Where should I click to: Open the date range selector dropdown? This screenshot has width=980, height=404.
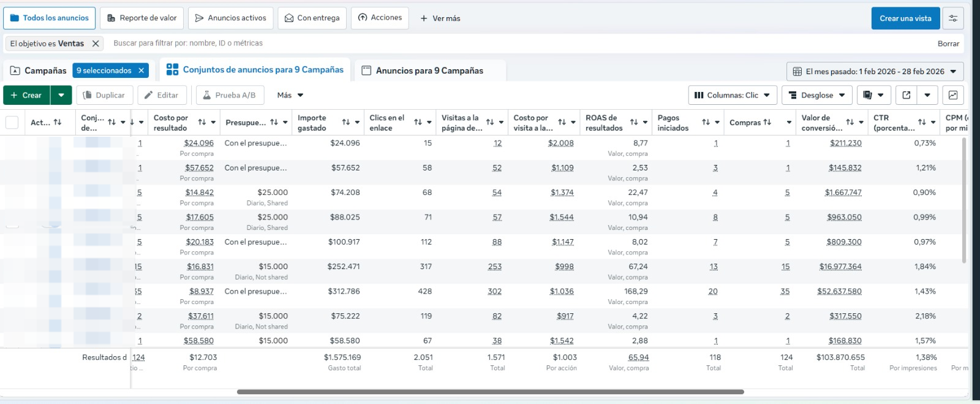[875, 72]
